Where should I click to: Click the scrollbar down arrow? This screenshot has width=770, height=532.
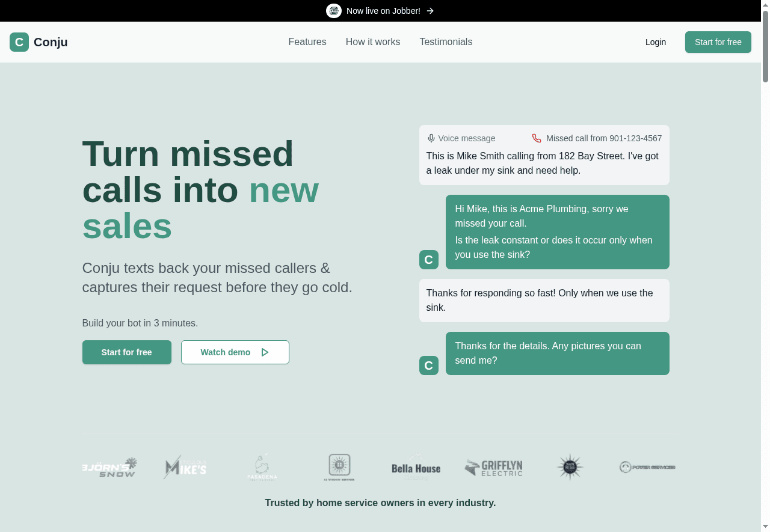pos(765,527)
